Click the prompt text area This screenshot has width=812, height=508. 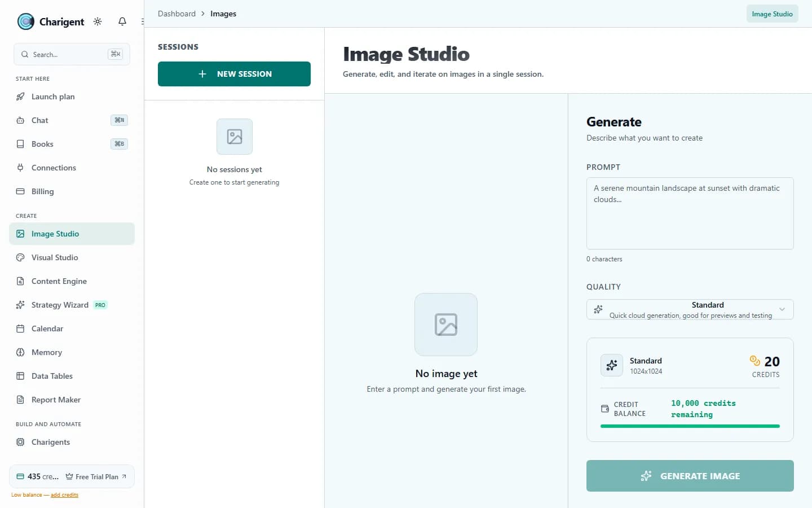pyautogui.click(x=690, y=213)
